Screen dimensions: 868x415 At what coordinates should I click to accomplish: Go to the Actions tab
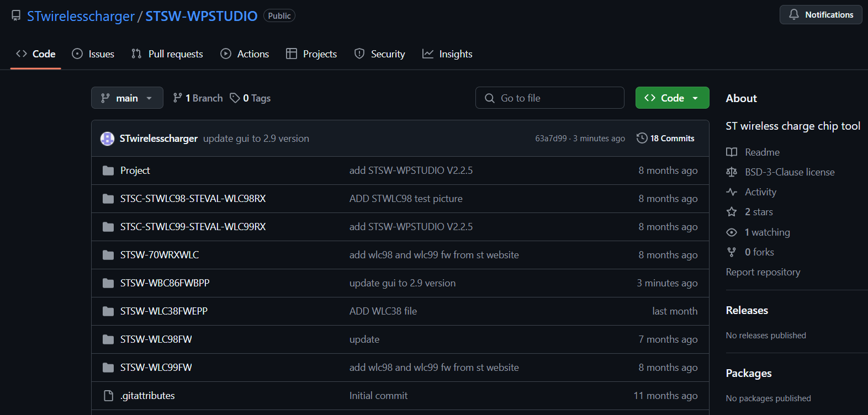click(245, 54)
